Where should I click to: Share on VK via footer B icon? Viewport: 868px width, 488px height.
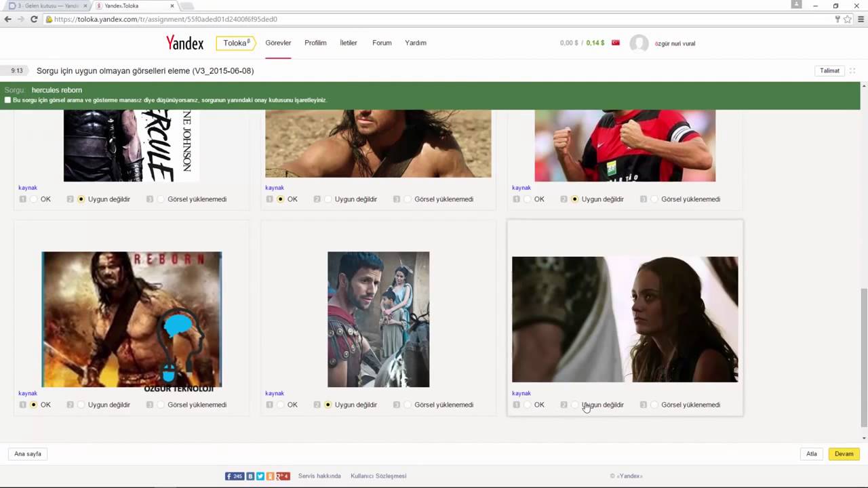(x=250, y=476)
